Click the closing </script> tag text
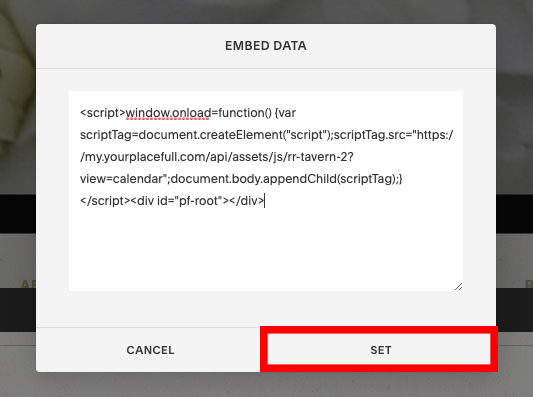533x397 pixels. 105,201
